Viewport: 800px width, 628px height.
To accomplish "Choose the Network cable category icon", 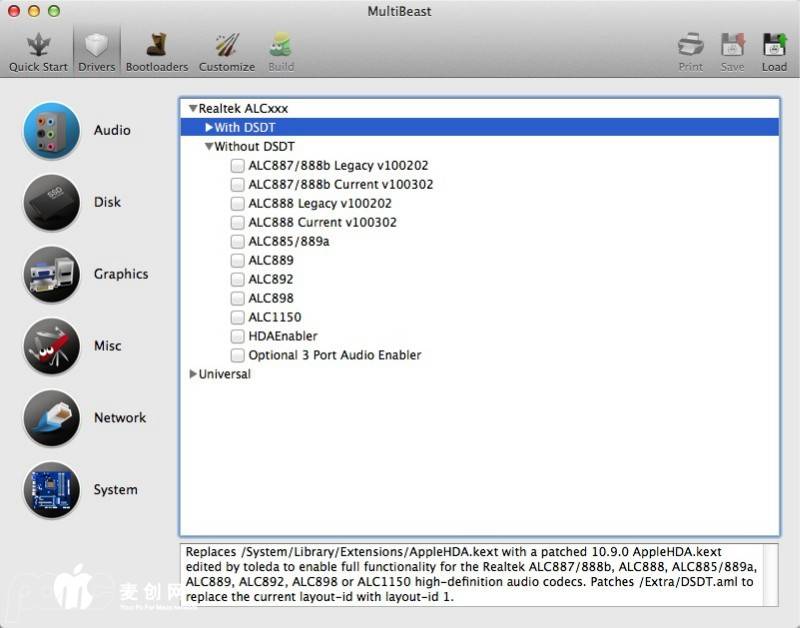I will [51, 418].
